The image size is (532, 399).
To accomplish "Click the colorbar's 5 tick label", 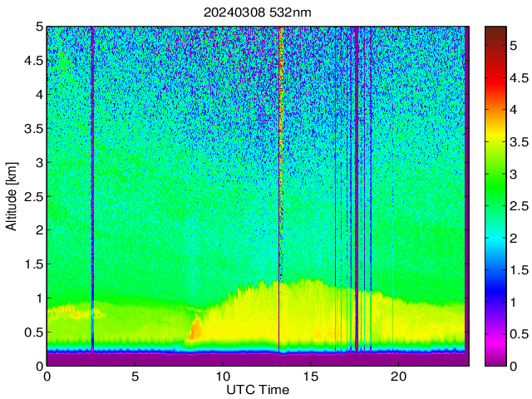I will pyautogui.click(x=513, y=45).
